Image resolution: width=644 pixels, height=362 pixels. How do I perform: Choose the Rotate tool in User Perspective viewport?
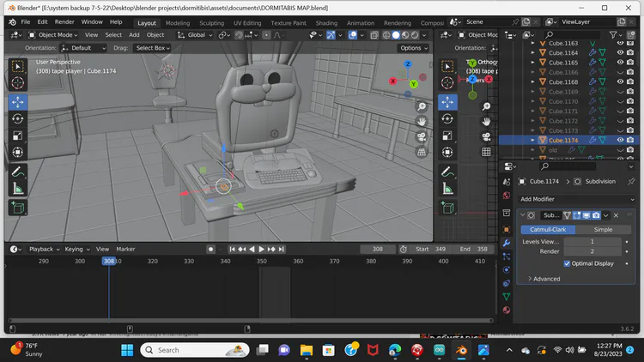coord(18,119)
